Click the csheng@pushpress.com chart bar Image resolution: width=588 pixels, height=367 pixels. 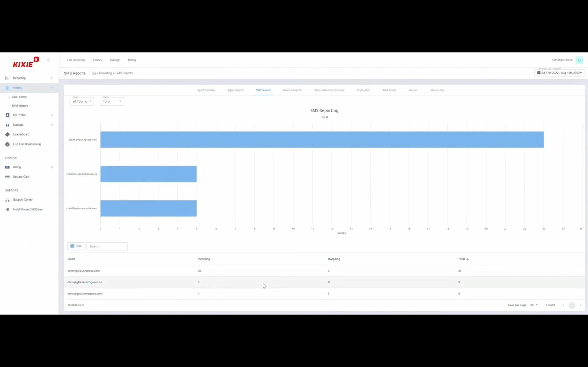(322, 140)
